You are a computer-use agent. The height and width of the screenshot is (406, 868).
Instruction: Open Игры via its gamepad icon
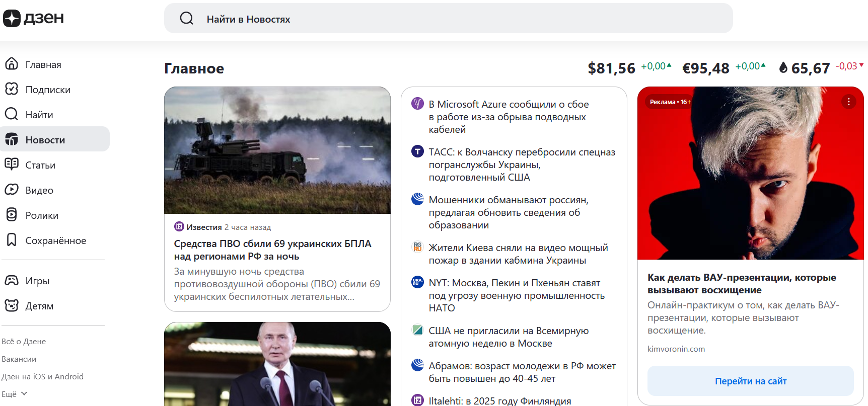(12, 280)
